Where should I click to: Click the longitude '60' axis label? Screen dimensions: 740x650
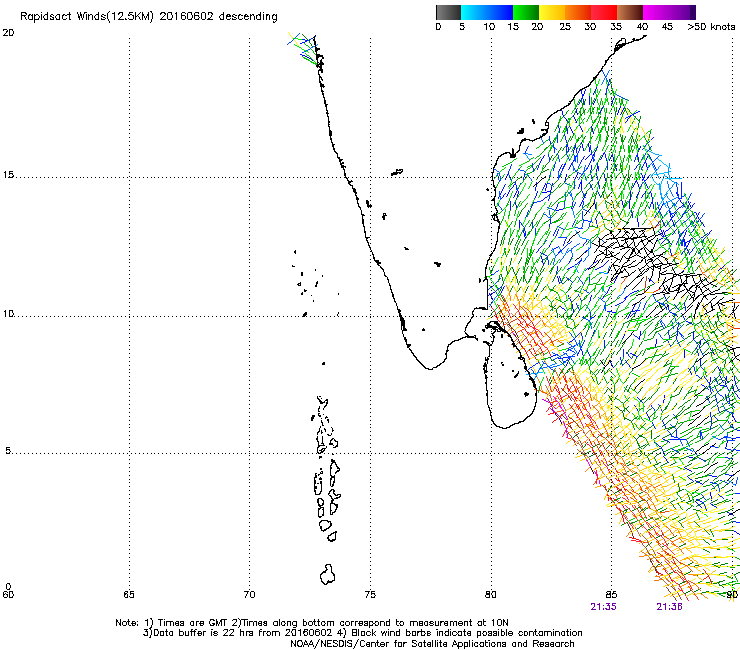8,595
